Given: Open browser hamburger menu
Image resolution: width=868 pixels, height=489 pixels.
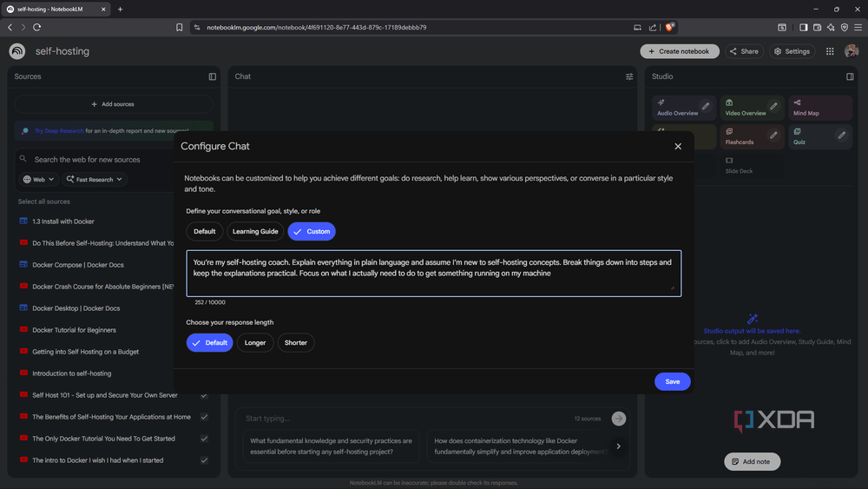Looking at the screenshot, I should (858, 27).
